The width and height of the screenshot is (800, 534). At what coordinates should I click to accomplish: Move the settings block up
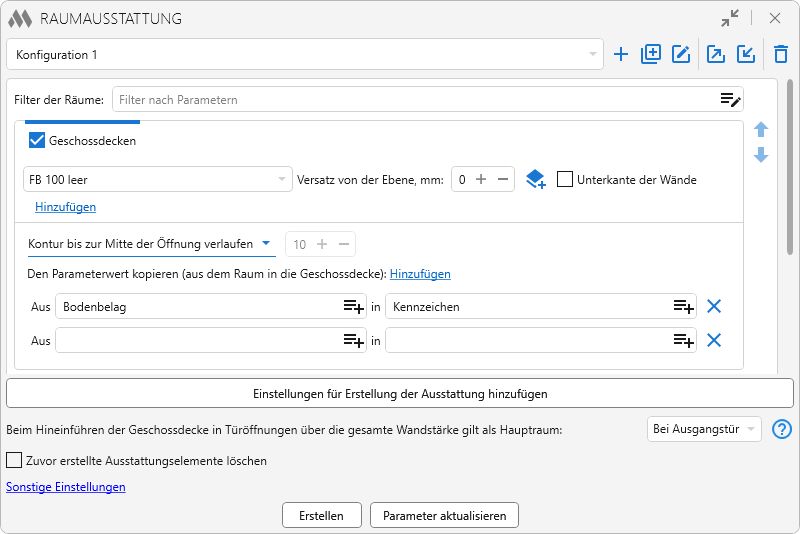pos(761,130)
